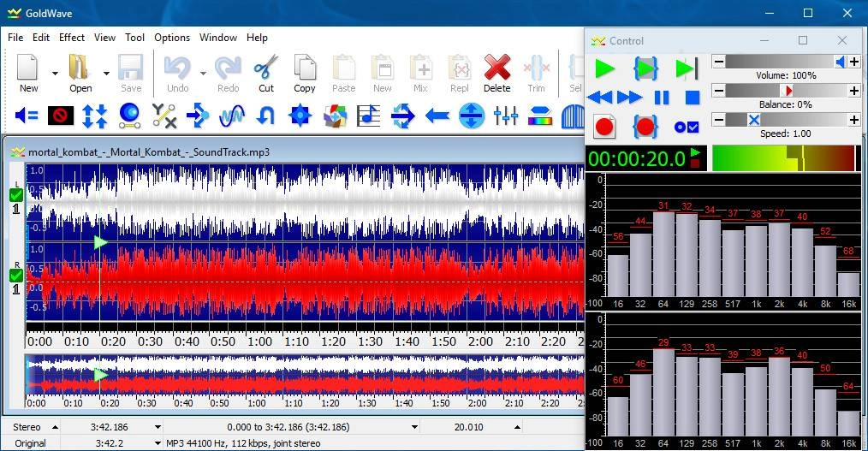Click the Paste toolbar icon
The image size is (868, 451).
pos(344,68)
